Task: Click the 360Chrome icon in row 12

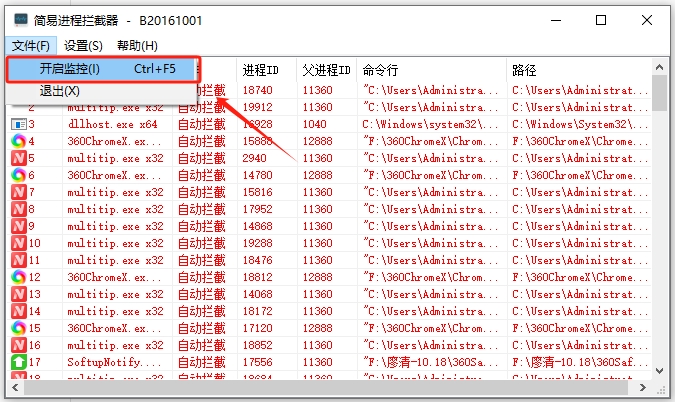Action: 19,277
